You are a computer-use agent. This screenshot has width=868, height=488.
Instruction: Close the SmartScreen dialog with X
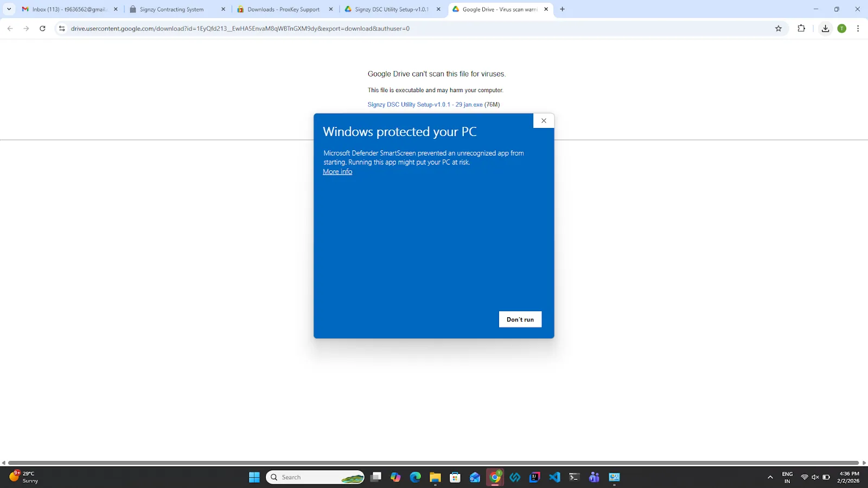coord(544,121)
